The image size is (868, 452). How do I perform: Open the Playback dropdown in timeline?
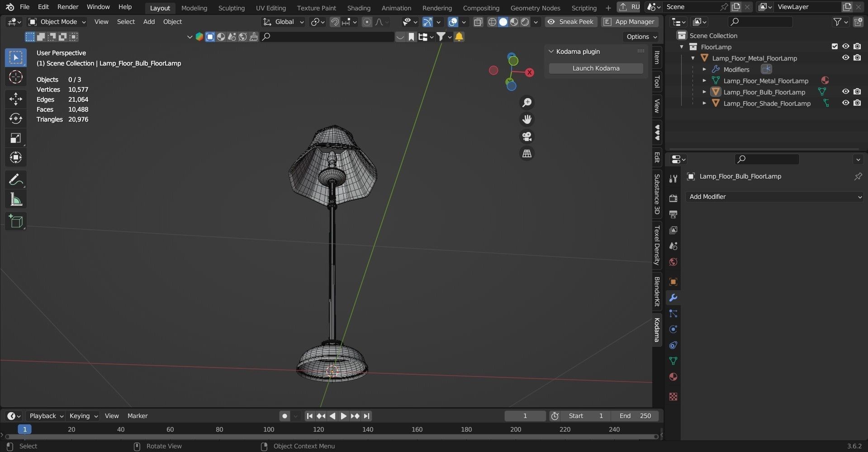click(x=46, y=416)
